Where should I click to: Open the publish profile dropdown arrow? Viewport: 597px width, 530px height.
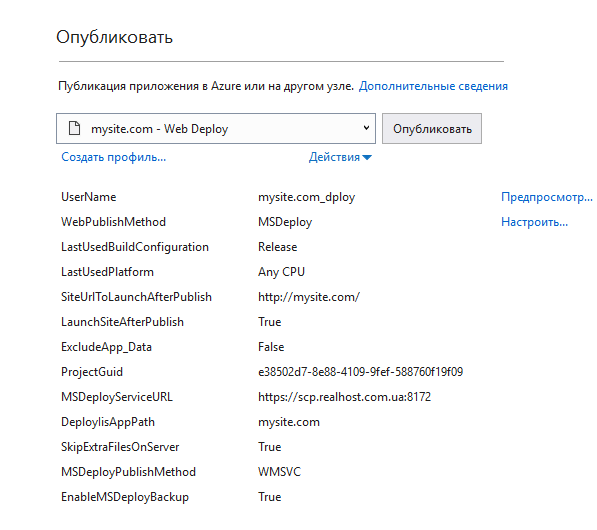(x=366, y=128)
